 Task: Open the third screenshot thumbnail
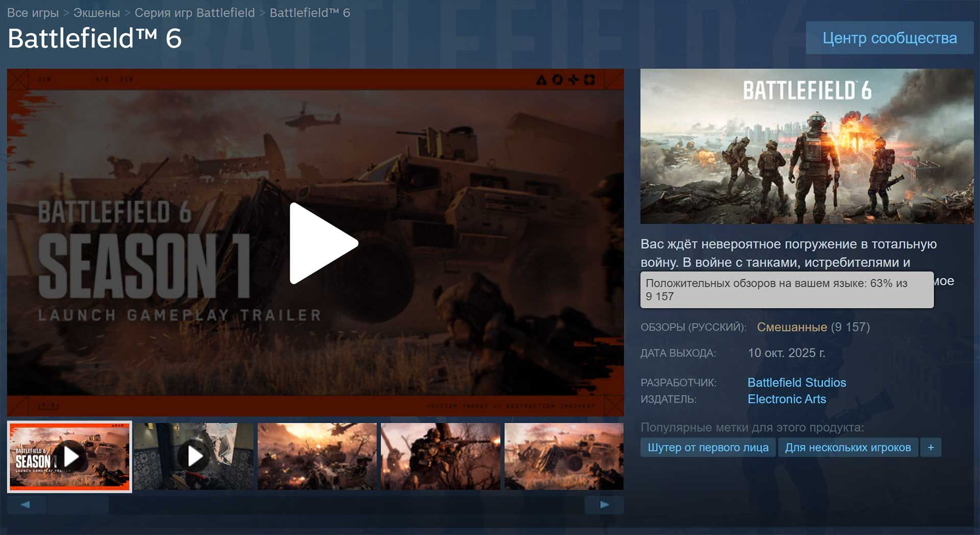316,457
